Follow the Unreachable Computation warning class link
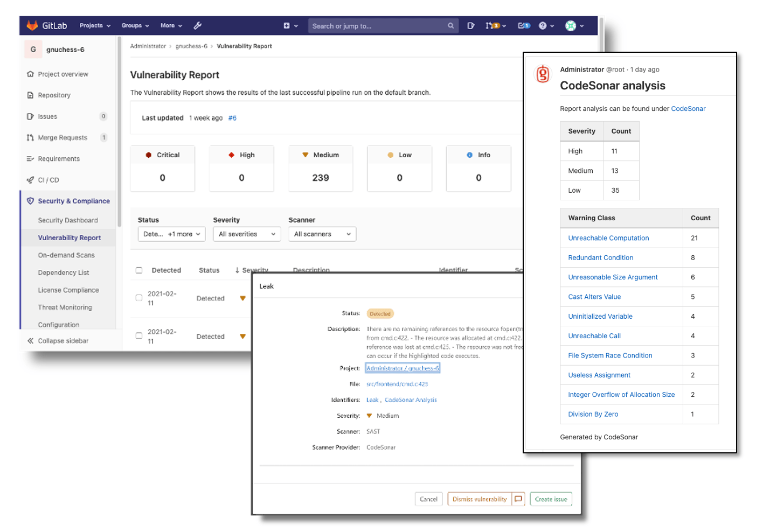 608,237
